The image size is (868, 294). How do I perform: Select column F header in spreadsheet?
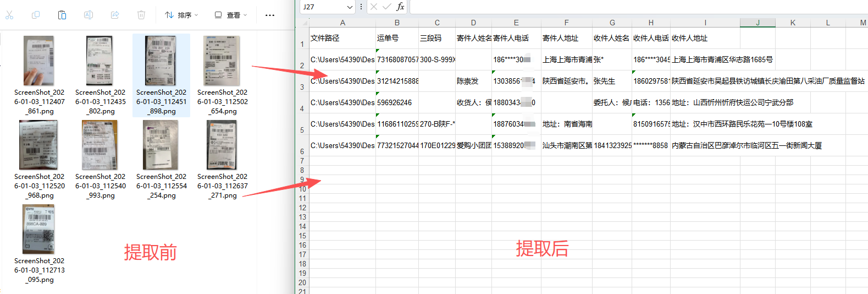point(567,23)
